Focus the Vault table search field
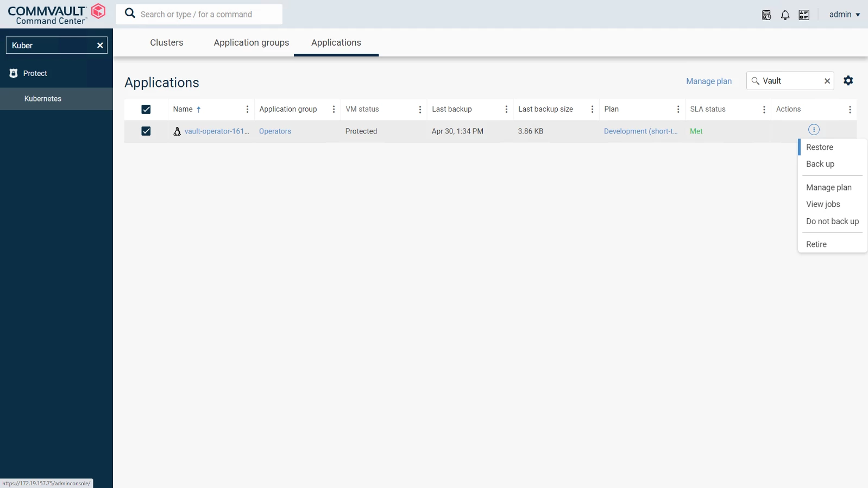 point(790,81)
